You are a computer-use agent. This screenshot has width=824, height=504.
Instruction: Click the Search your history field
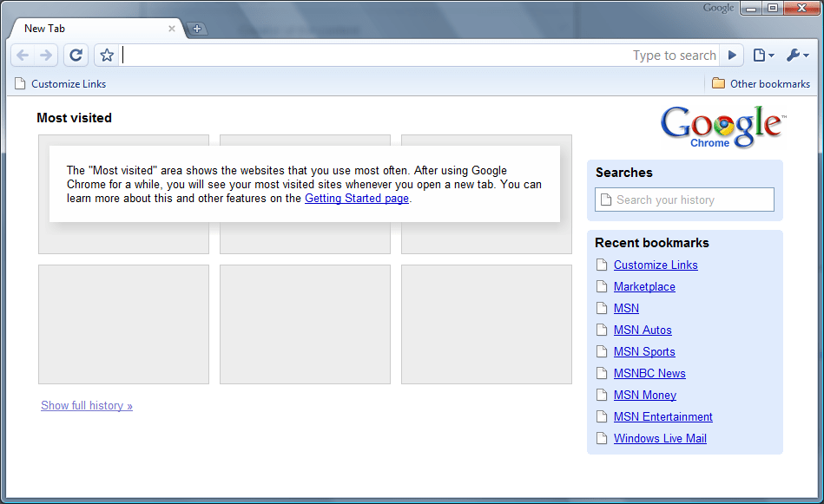[x=684, y=200]
